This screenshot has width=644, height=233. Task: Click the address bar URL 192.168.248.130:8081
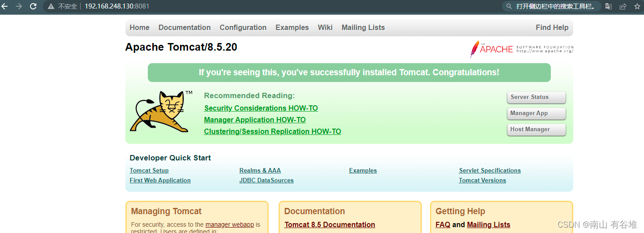pyautogui.click(x=117, y=6)
